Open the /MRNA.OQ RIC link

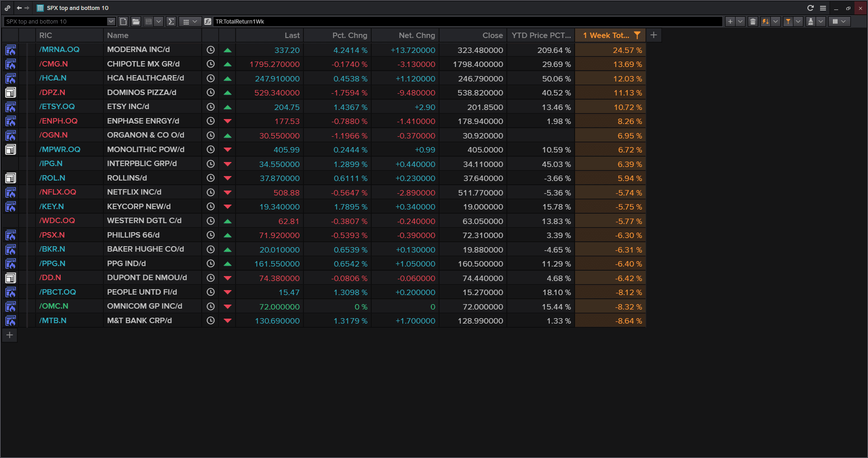pos(59,50)
